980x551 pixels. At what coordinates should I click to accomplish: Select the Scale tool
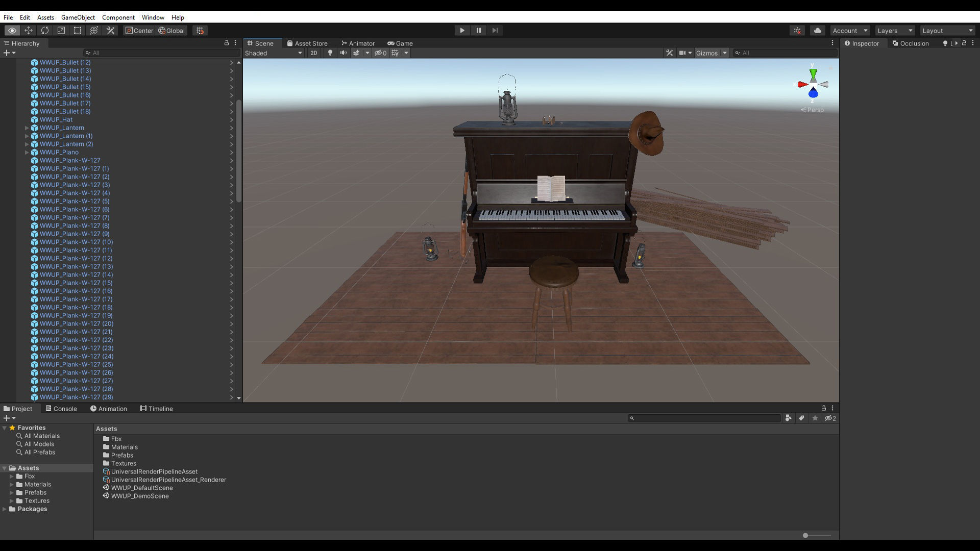pos(61,31)
